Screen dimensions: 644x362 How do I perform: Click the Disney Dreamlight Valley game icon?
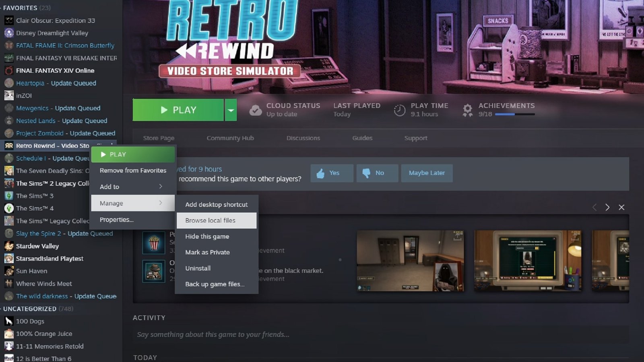(x=9, y=33)
